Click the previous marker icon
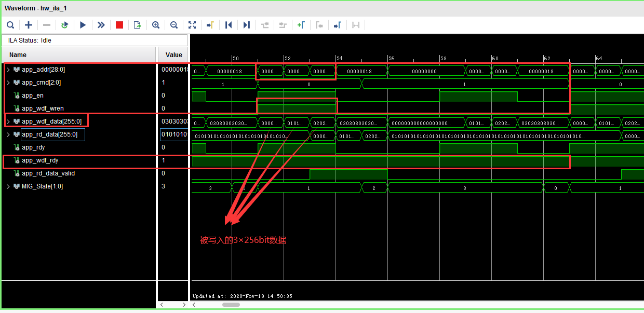The image size is (644, 313). 319,25
